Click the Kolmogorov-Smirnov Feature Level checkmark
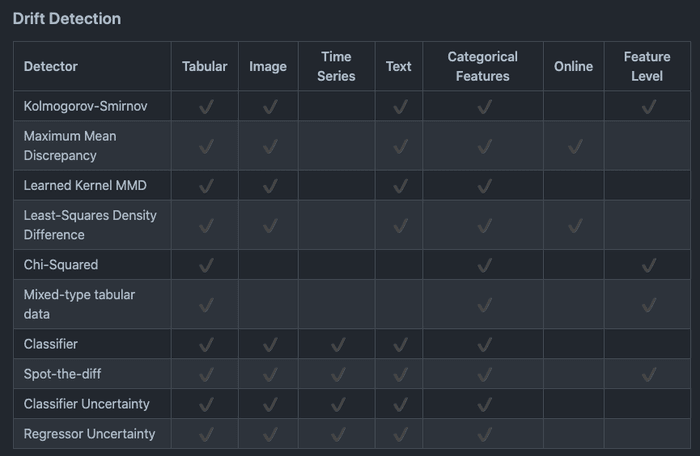This screenshot has width=700, height=456. coord(648,106)
